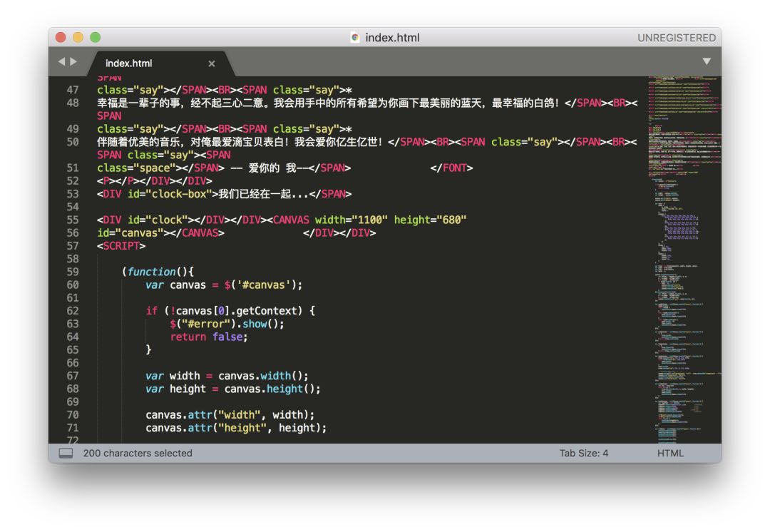Click the "return false;" line

(x=209, y=337)
